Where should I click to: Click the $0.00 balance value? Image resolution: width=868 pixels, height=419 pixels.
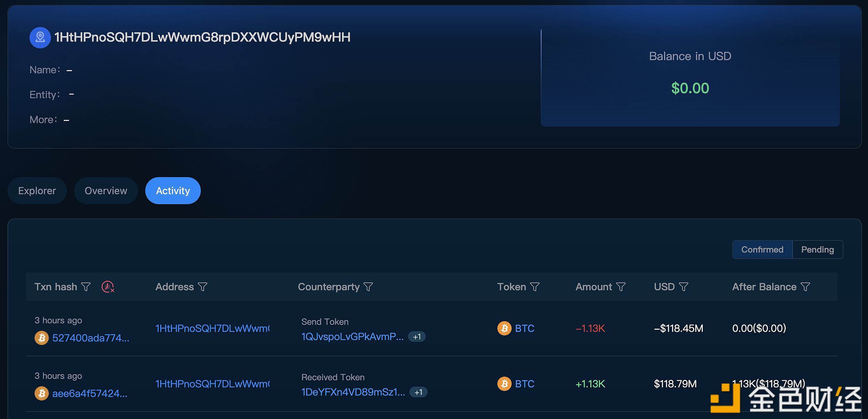[690, 88]
